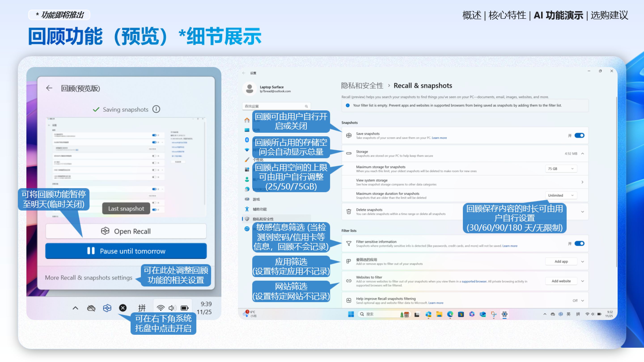Click the Open Recall button
The width and height of the screenshot is (644, 362).
(x=126, y=231)
